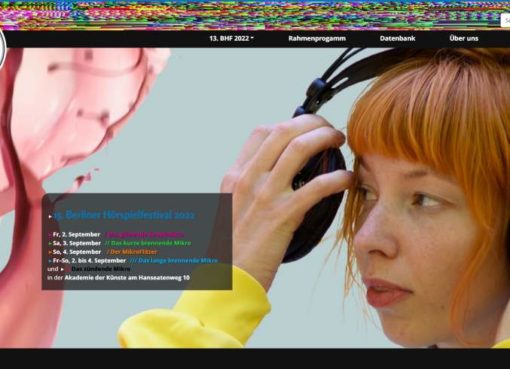The width and height of the screenshot is (510, 369).
Task: Click the Akademie der Künste am Hanseatenweg 10 text
Action: point(127,278)
